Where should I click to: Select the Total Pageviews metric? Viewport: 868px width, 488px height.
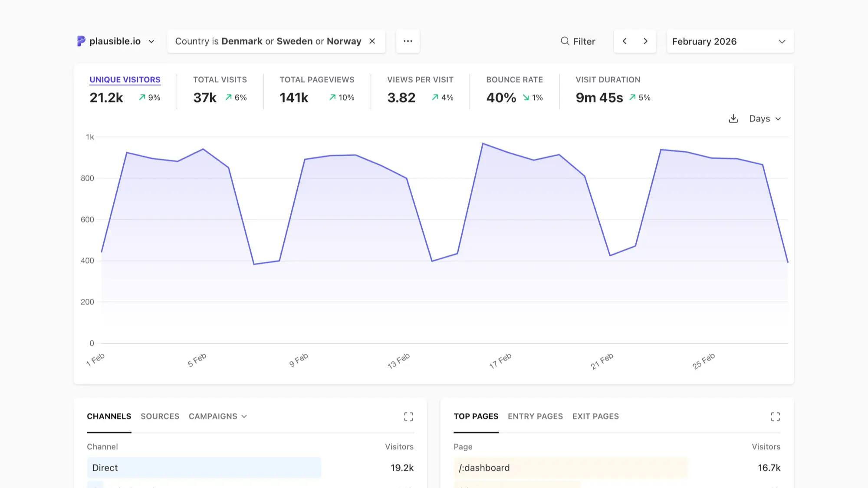tap(317, 80)
